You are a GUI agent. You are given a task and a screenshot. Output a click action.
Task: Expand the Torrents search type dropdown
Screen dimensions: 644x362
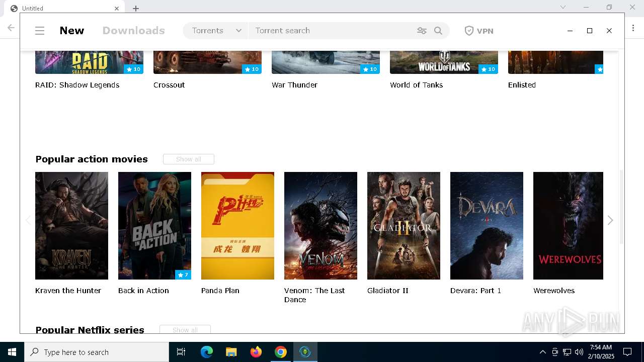click(x=216, y=31)
